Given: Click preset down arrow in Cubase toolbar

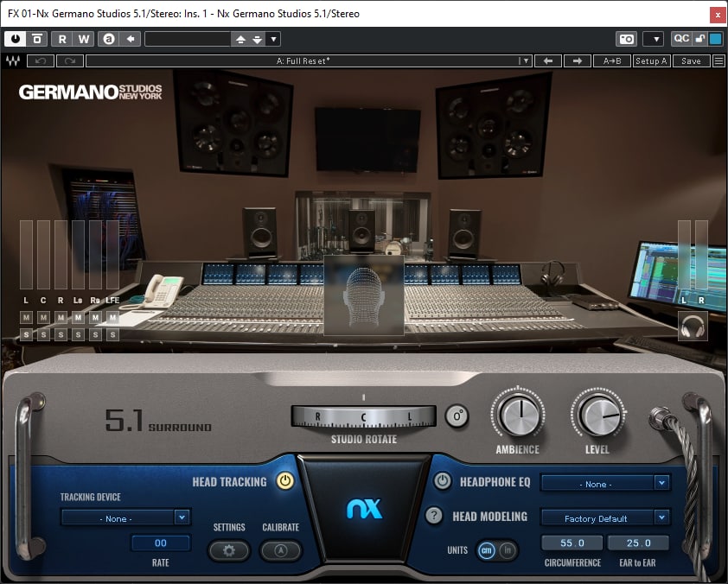Looking at the screenshot, I should click(257, 40).
